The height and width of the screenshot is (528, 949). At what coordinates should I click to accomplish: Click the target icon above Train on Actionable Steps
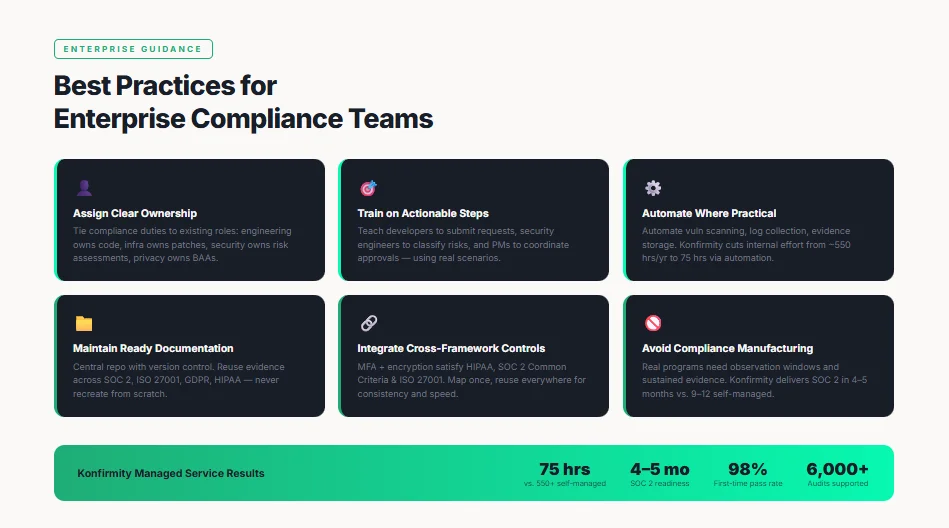click(368, 188)
